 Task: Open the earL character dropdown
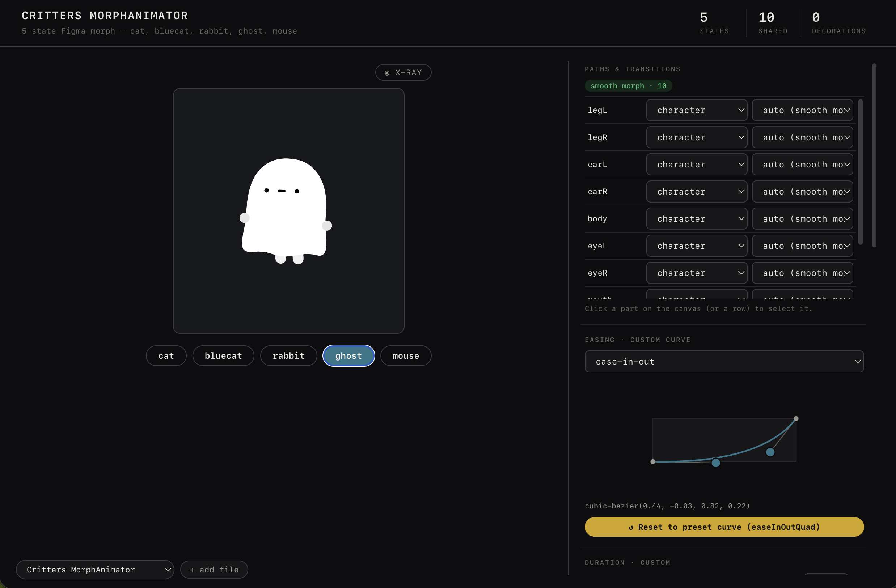697,165
